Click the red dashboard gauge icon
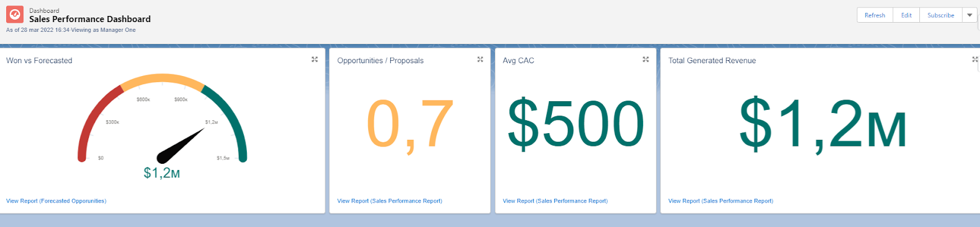Screen dimensions: 980x227 tap(15, 14)
